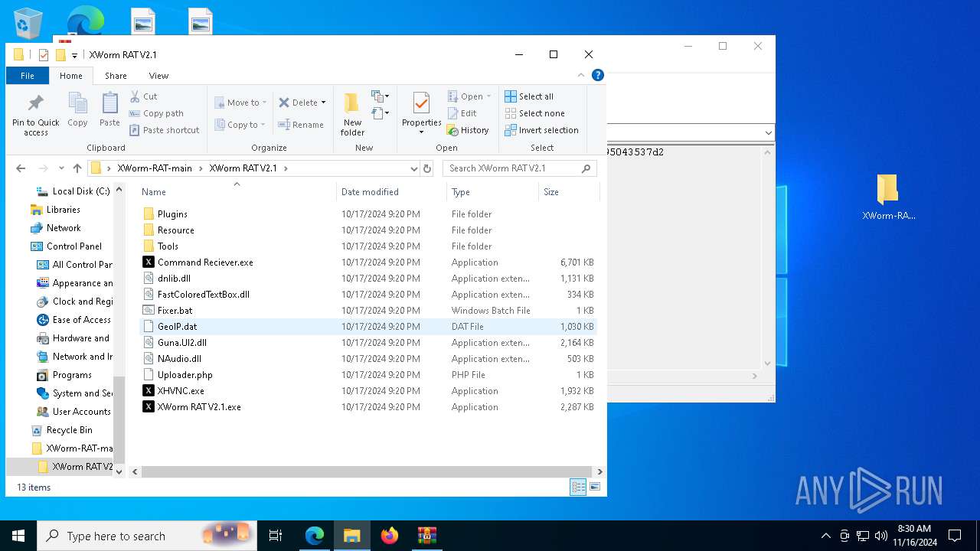Go back with the Back arrow
The width and height of the screenshot is (980, 551).
tap(21, 168)
